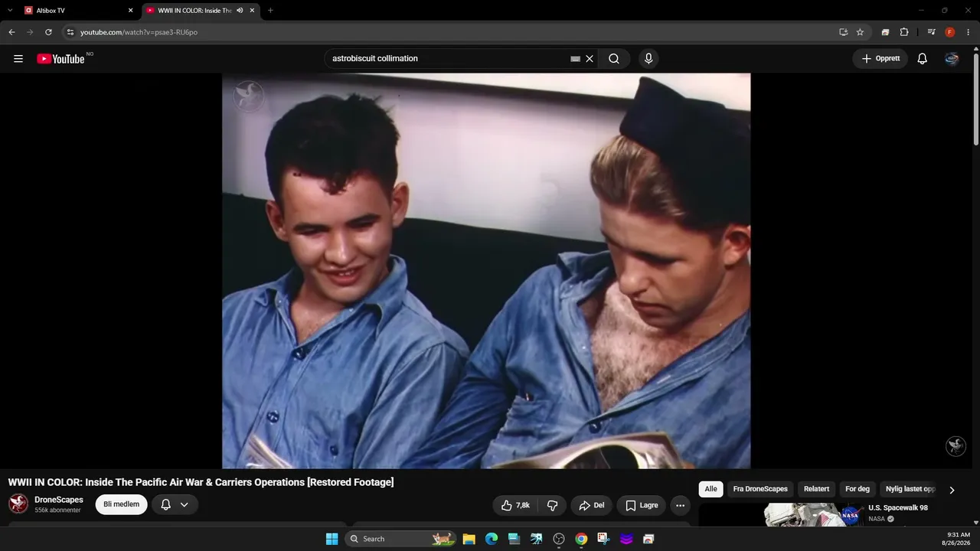Open YouTube notifications bell
The height and width of the screenshot is (551, 980).
point(923,59)
